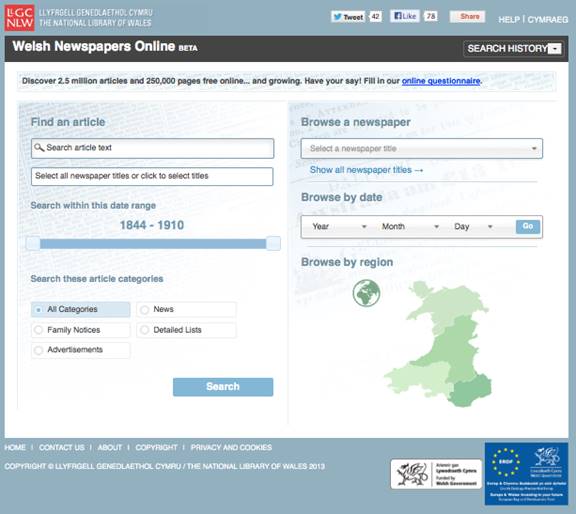This screenshot has width=576, height=514.
Task: Click the ERDF European Union funding logo
Action: click(526, 473)
